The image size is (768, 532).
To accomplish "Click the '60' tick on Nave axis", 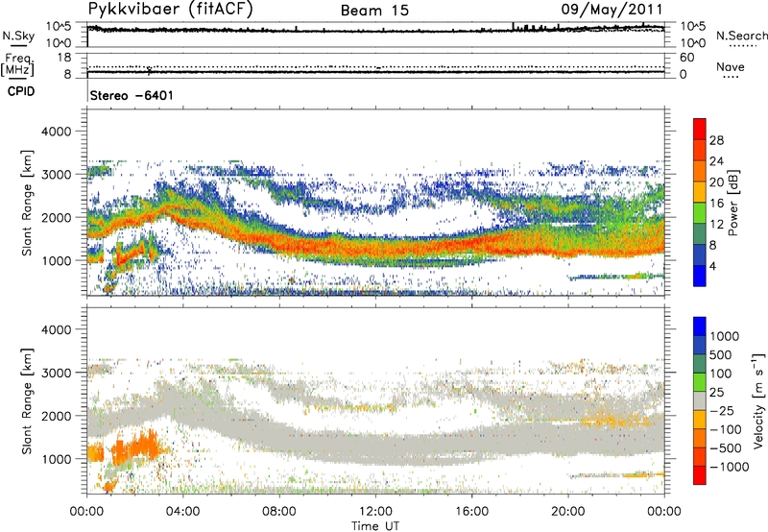I will (x=686, y=58).
